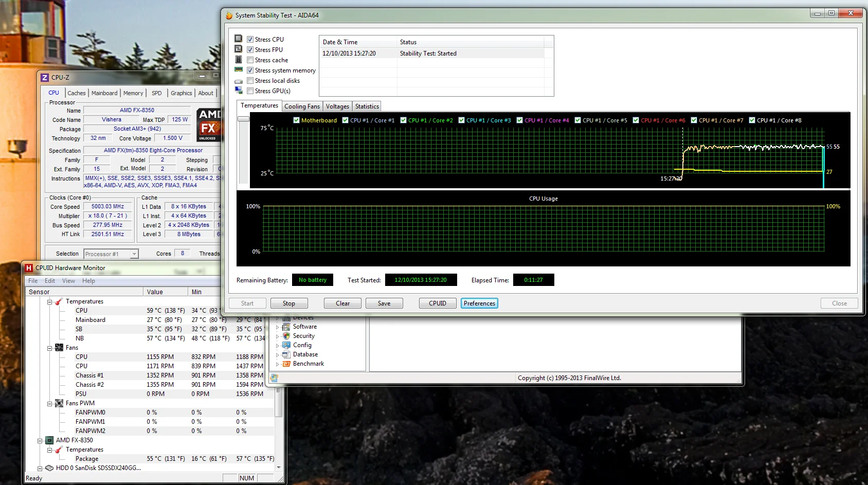
Task: Collapse the Fans tree node
Action: coord(50,348)
